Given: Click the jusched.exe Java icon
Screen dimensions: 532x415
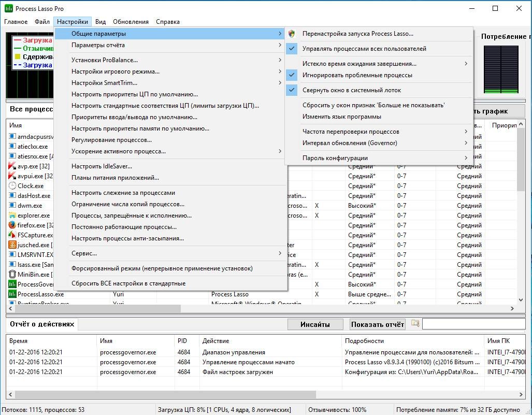Looking at the screenshot, I should tap(12, 245).
